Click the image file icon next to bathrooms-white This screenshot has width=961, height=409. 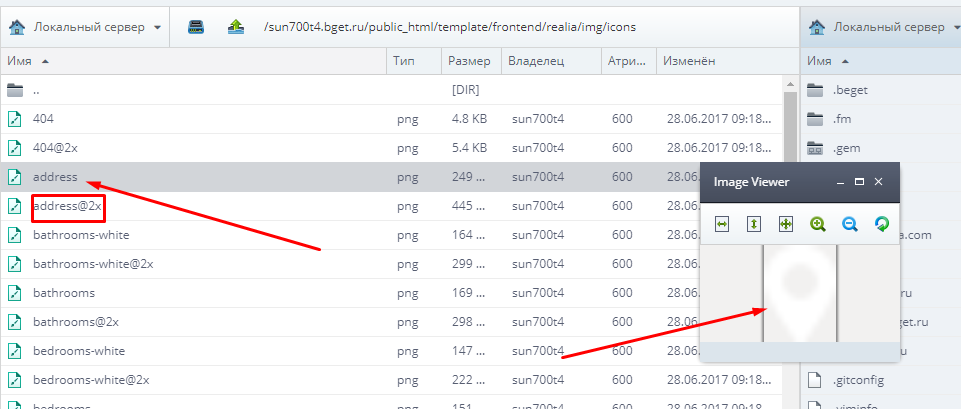(14, 235)
